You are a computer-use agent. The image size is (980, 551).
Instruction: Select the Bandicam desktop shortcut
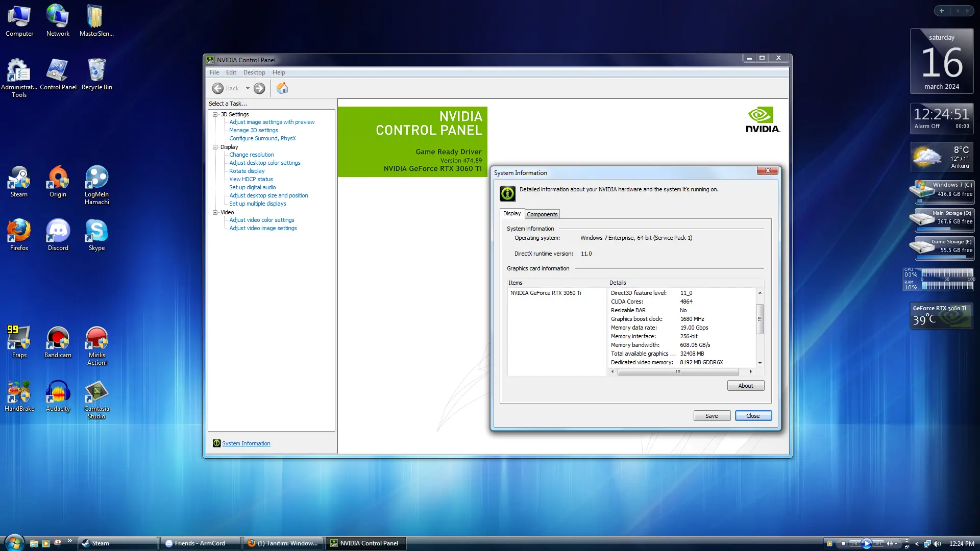(x=58, y=343)
